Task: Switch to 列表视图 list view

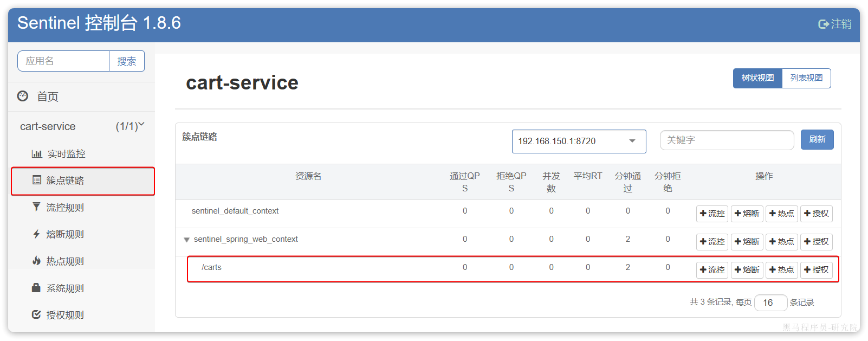Action: click(x=806, y=78)
